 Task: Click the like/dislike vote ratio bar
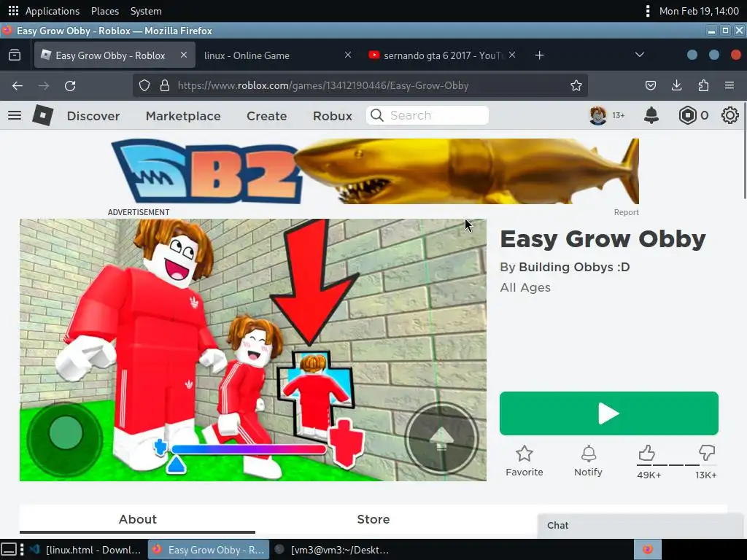[676, 464]
